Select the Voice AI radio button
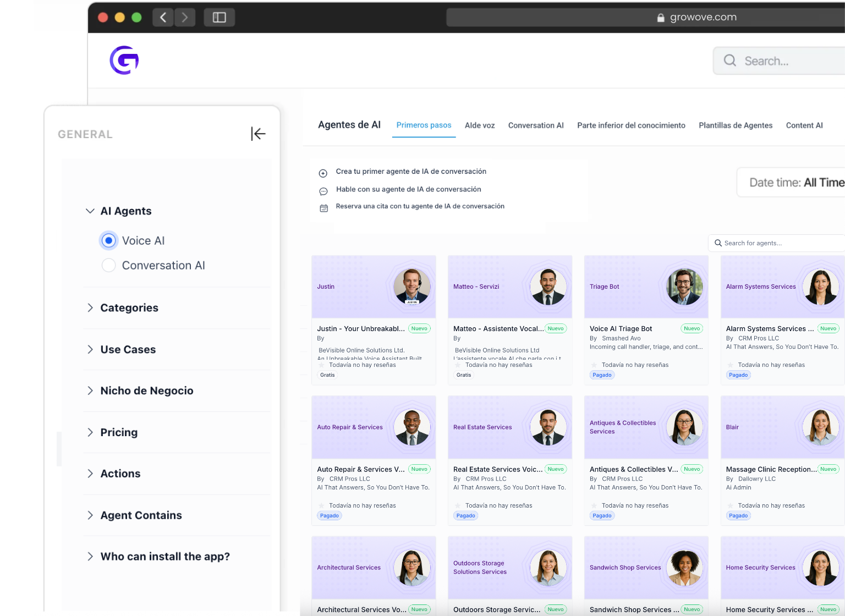Image resolution: width=845 pixels, height=616 pixels. (x=109, y=241)
